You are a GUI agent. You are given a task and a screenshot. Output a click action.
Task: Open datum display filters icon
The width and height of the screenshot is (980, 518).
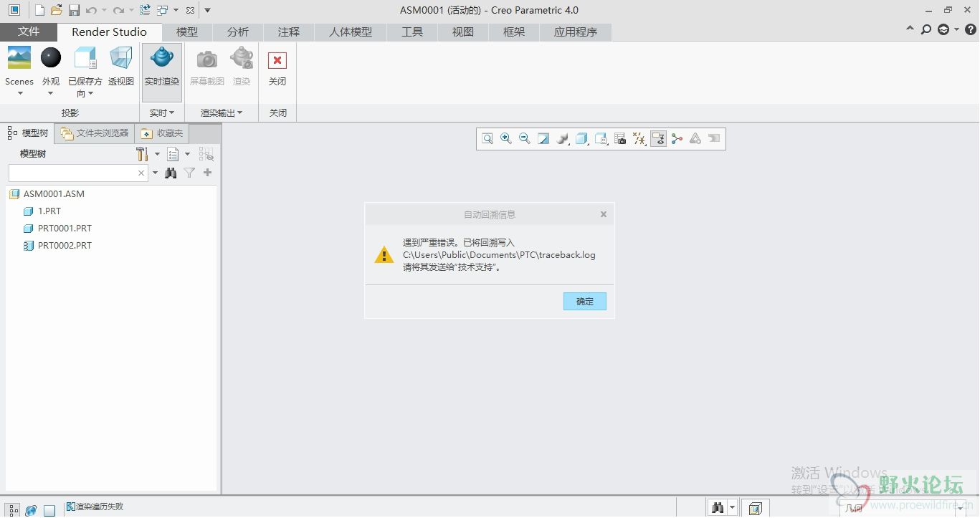(x=639, y=139)
